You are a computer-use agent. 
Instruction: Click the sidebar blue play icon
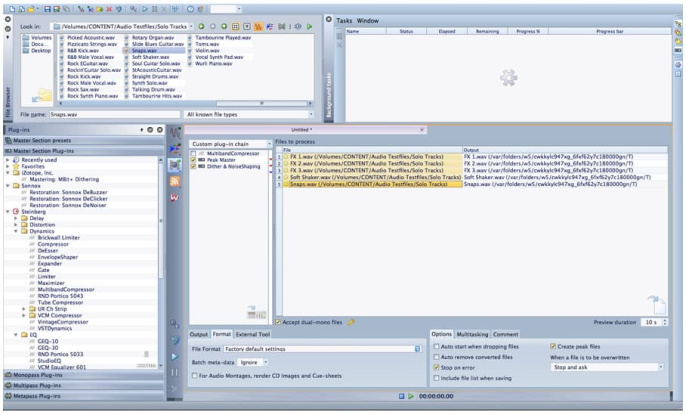point(175,356)
